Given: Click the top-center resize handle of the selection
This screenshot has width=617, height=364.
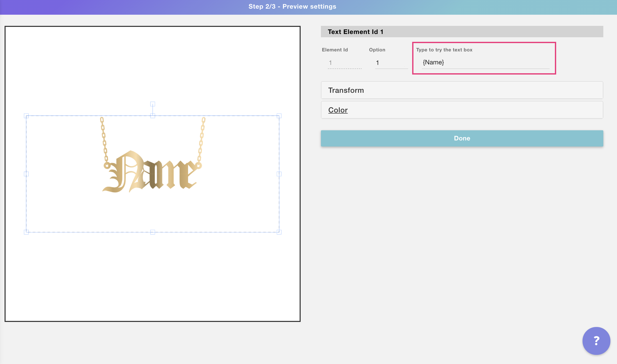Looking at the screenshot, I should pyautogui.click(x=153, y=116).
